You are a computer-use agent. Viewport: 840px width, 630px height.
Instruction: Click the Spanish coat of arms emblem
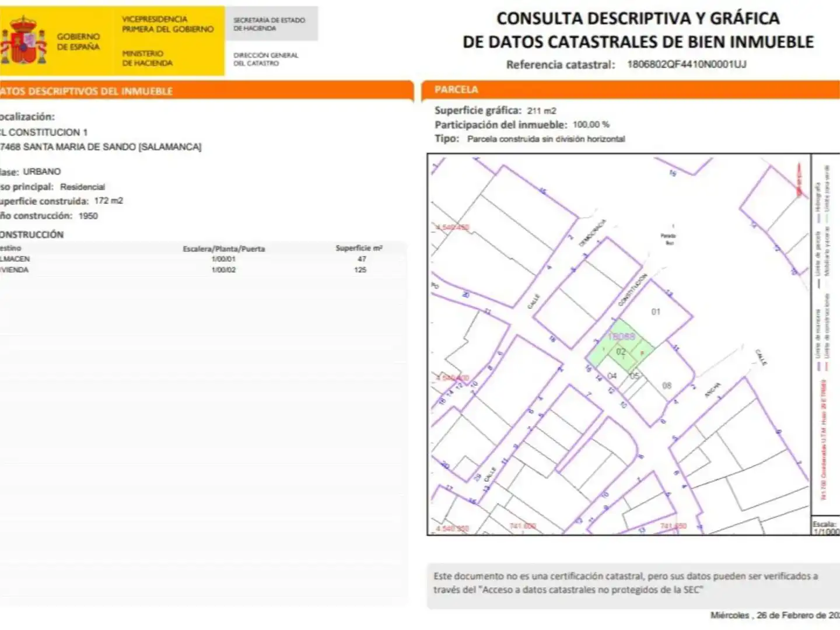click(24, 40)
